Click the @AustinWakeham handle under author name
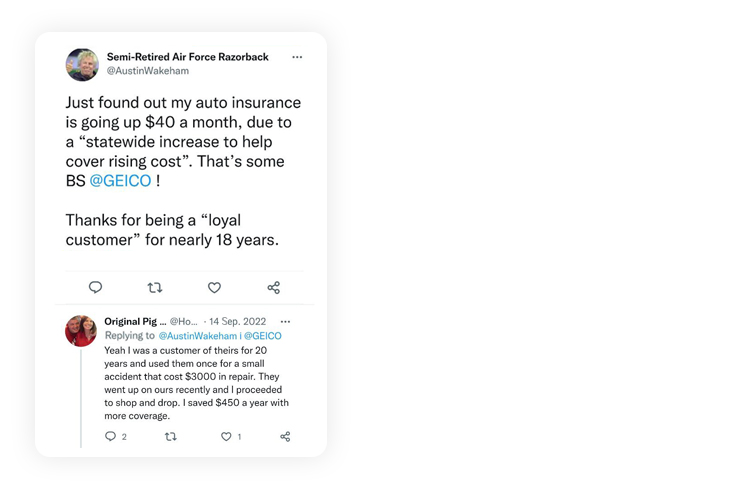Screen dimensions: 750x496 point(147,71)
